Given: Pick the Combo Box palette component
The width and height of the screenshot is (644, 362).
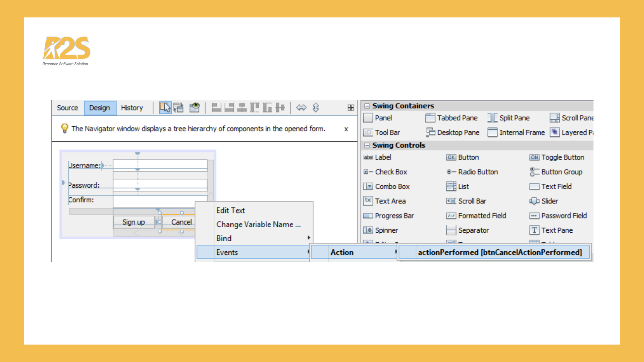Looking at the screenshot, I should coord(392,186).
